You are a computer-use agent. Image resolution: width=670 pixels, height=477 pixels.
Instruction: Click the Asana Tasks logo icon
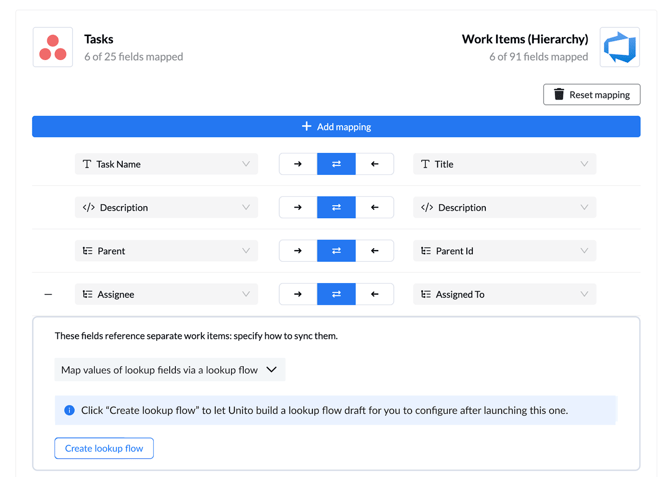pos(53,47)
